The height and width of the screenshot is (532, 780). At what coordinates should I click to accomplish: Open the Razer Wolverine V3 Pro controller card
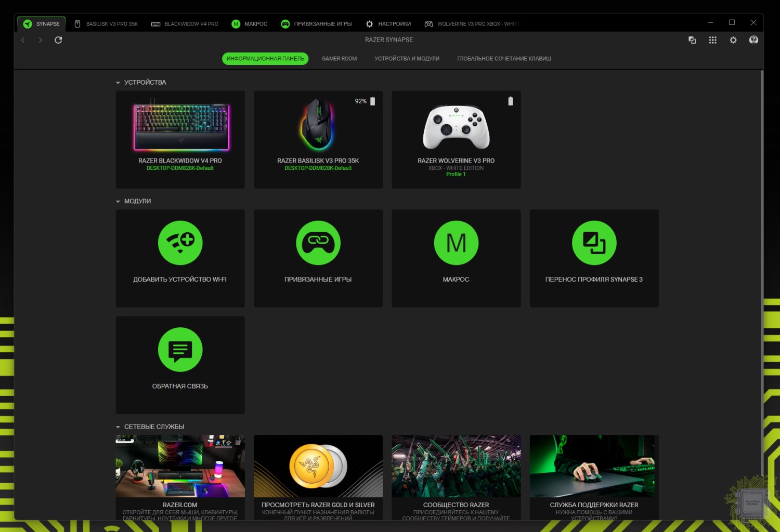click(x=456, y=139)
